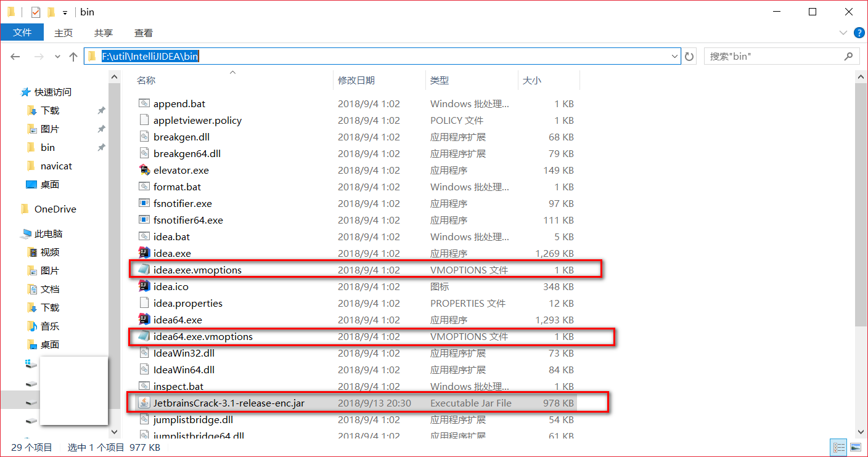The width and height of the screenshot is (868, 457).
Task: Click the idea64.exe IntelliJ icon
Action: (x=144, y=320)
